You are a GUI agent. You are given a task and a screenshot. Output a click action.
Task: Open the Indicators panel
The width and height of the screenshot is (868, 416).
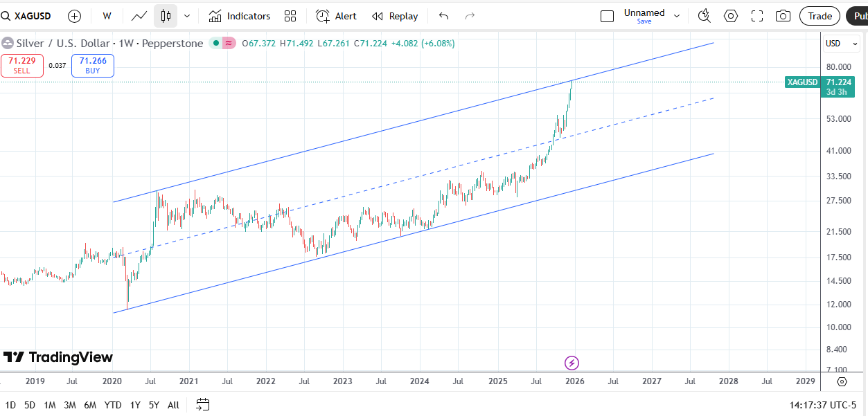coord(240,16)
